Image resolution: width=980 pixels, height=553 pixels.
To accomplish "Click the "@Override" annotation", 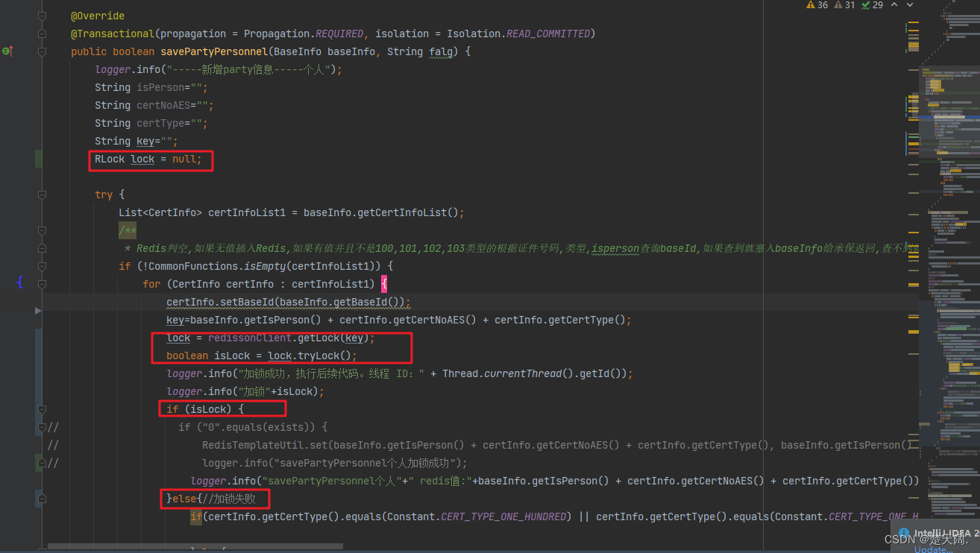I will (x=98, y=16).
